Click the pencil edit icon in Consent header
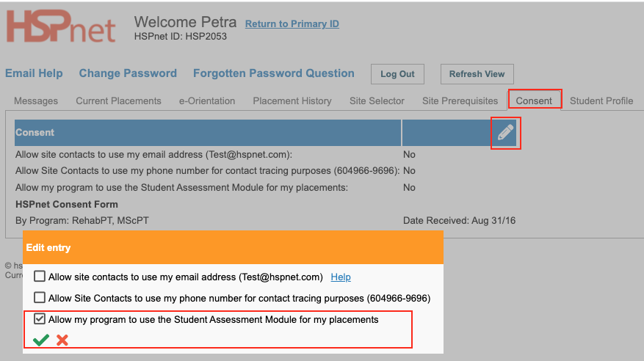Screen dimensions: 644x361 coord(506,133)
